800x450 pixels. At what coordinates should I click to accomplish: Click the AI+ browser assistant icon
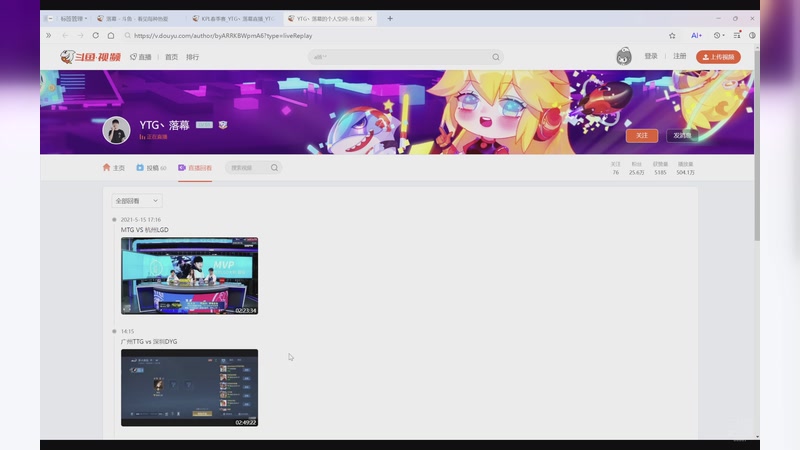pos(696,36)
